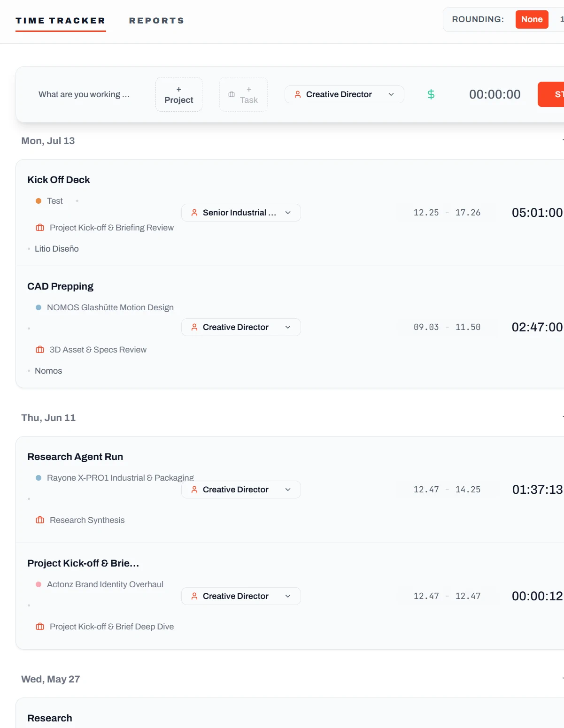
Task: Click briefcase icon beside Project Kick-off & Brief Deep Dive
Action: point(40,627)
